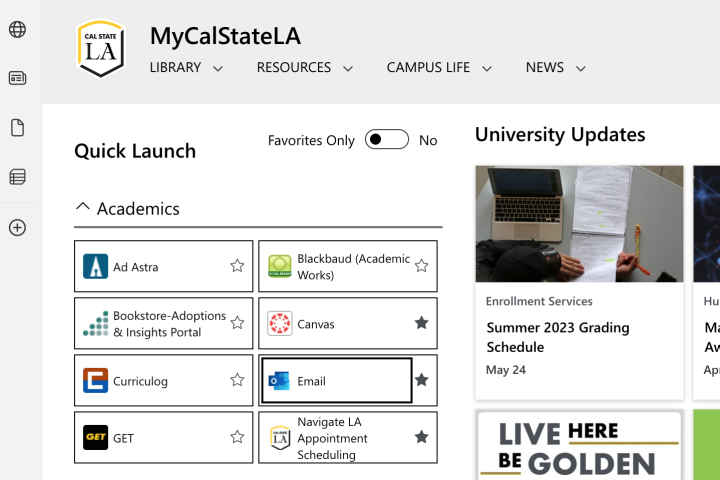Click the Canvas app icon
This screenshot has height=480, width=720.
tap(280, 323)
